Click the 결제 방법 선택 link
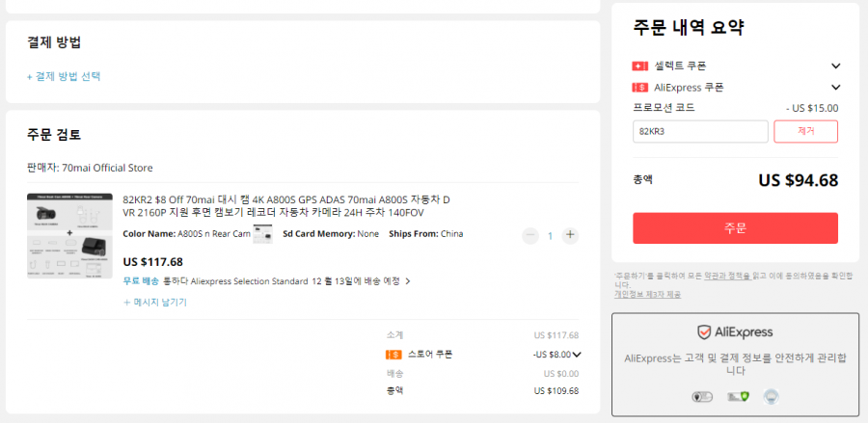This screenshot has width=868, height=423. point(64,76)
